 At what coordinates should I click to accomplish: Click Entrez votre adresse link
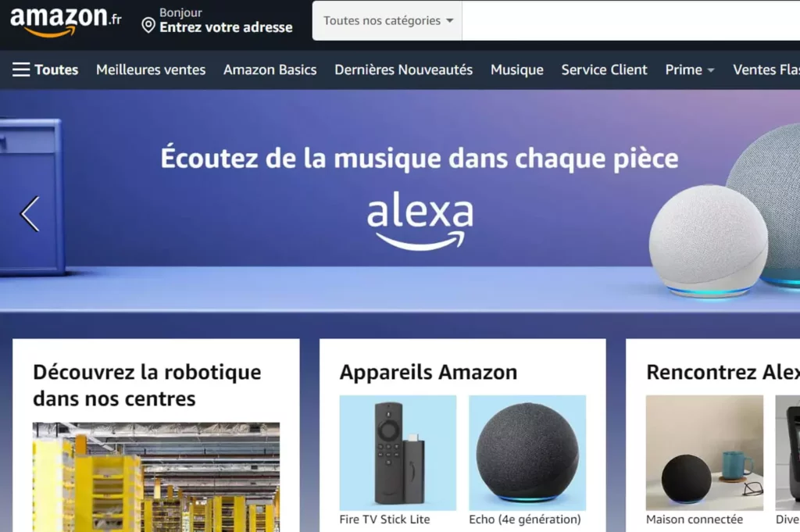[226, 27]
